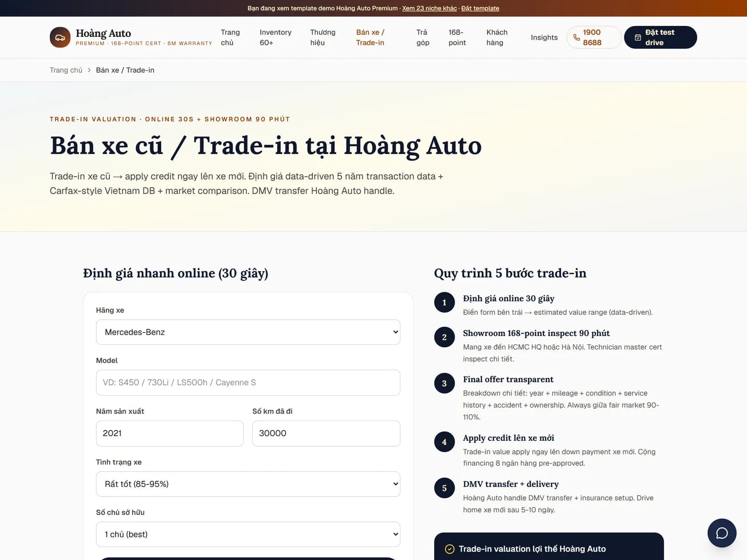Viewport: 747px width, 560px height.
Task: Open Inventory 60+ nav item
Action: tap(275, 37)
